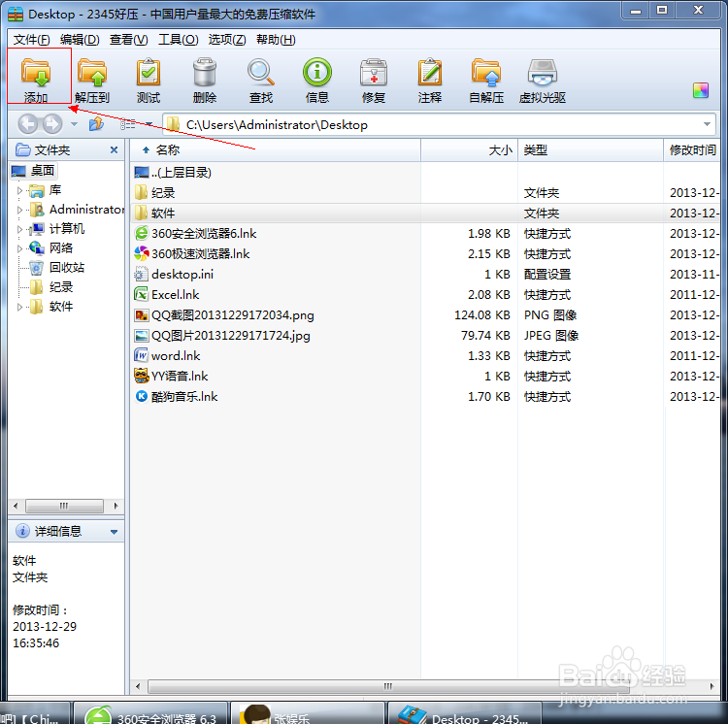
Task: Select the 纪录 folder in file list
Action: click(425, 193)
